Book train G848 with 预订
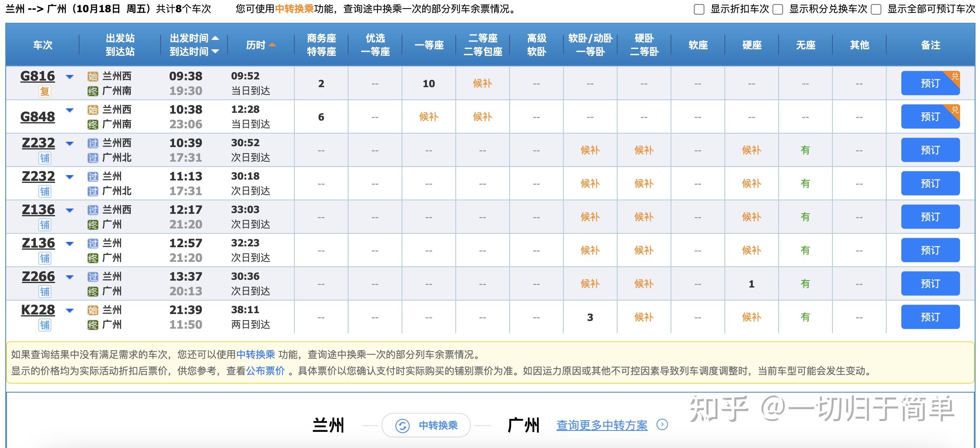This screenshot has width=980, height=448. [x=930, y=116]
